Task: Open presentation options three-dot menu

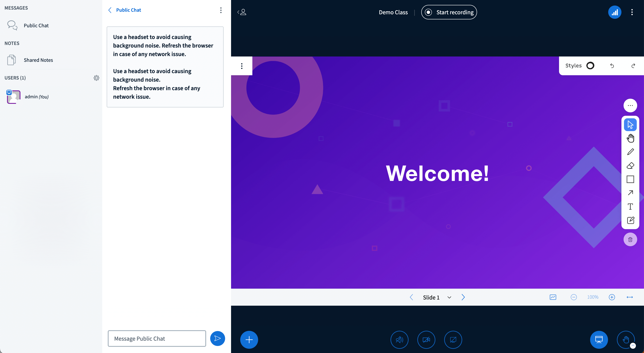Action: [x=241, y=66]
